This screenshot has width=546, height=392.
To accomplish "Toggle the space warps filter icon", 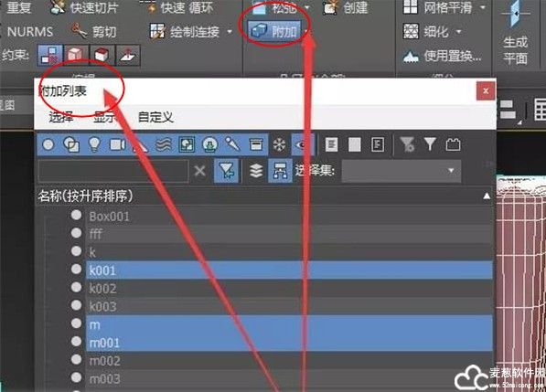I will (164, 144).
